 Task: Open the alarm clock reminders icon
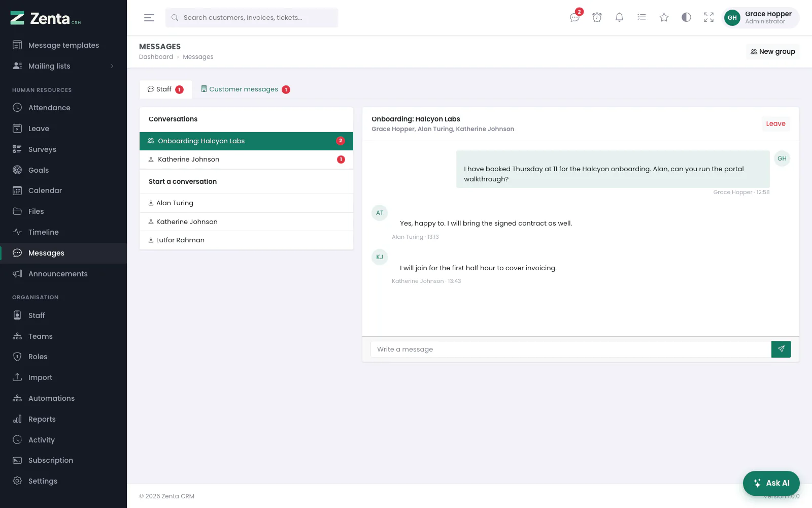[597, 17]
